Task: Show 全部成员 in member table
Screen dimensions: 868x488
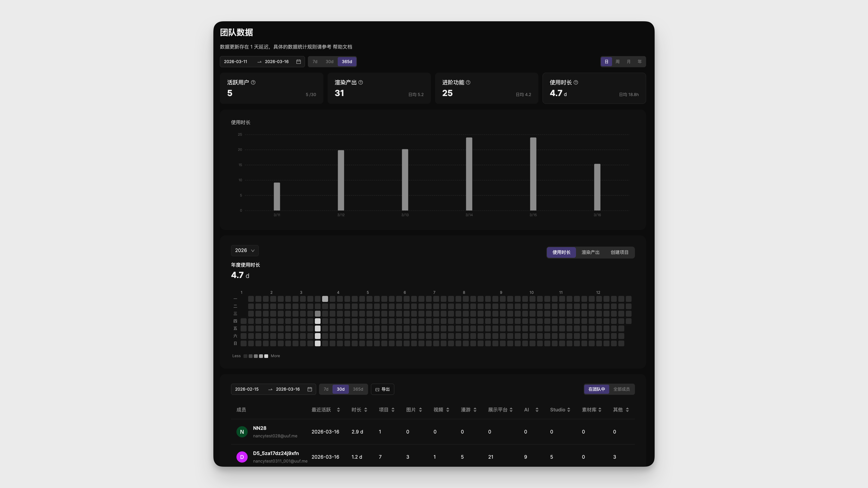Action: tap(621, 389)
